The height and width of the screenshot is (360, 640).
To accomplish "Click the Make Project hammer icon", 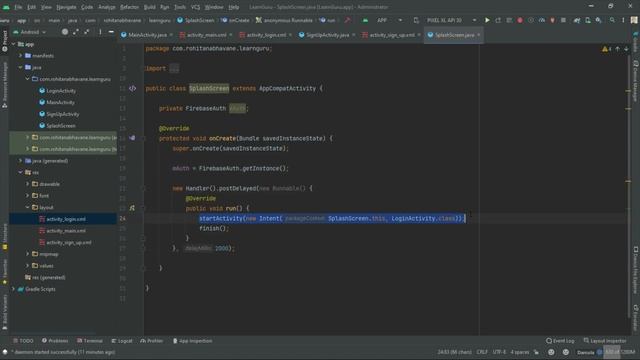I will (347, 20).
